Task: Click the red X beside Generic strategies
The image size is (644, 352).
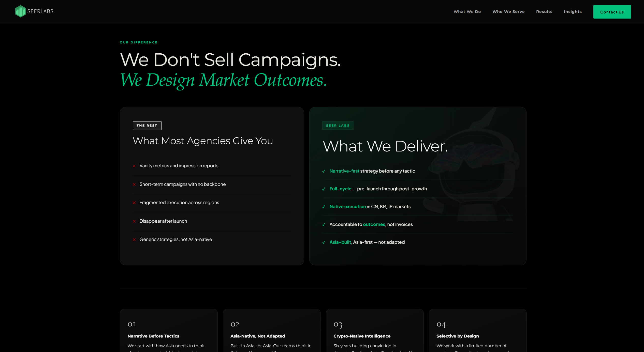Action: point(134,240)
